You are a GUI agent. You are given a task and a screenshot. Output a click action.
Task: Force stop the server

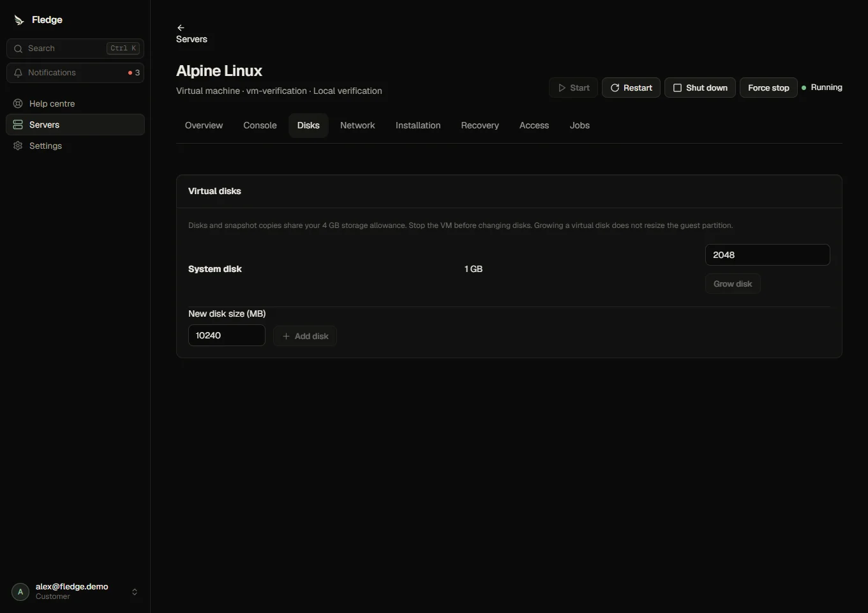coord(768,88)
